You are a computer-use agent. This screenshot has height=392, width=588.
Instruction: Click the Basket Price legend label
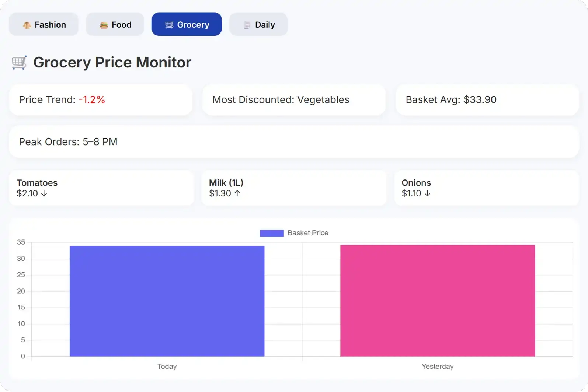coord(308,233)
